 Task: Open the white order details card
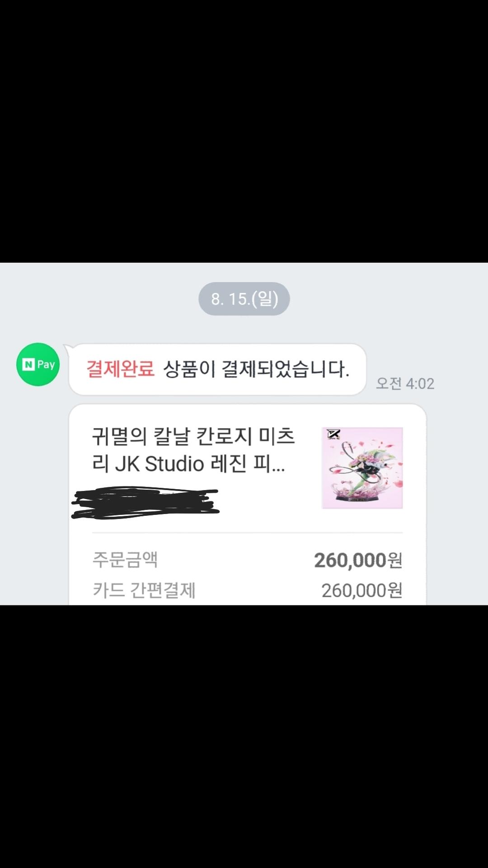pos(247,504)
